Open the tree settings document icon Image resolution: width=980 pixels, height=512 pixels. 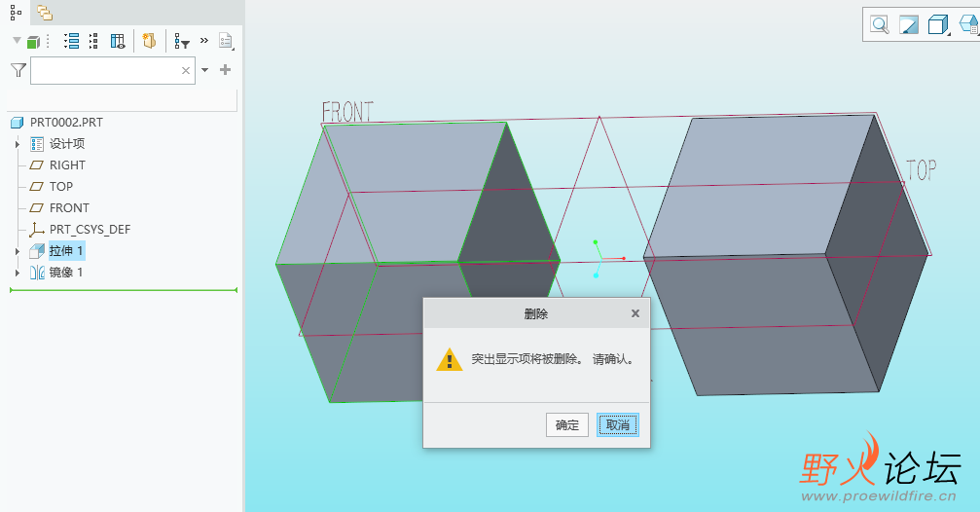click(226, 41)
